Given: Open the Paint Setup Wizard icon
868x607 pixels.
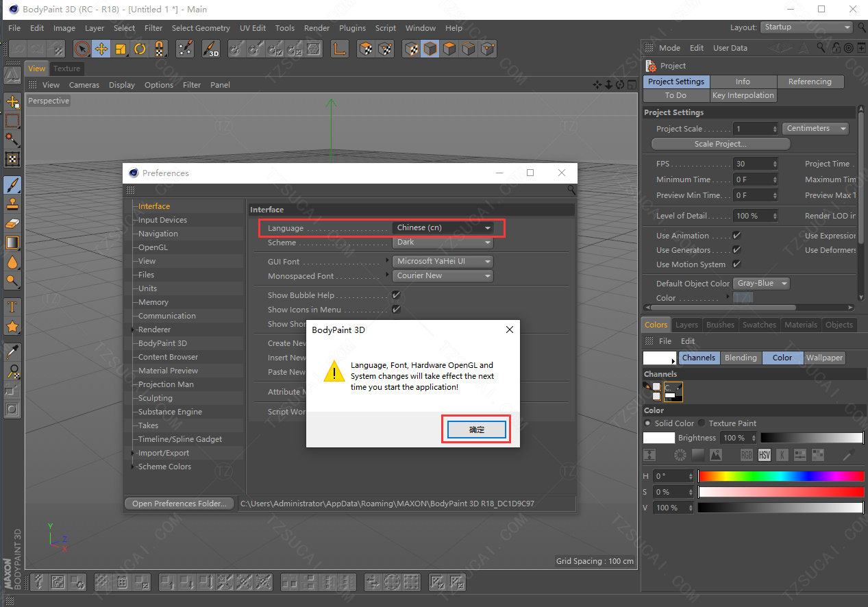Looking at the screenshot, I should 185,49.
